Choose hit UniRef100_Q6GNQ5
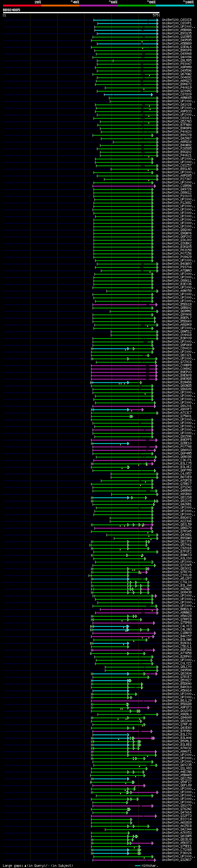The width and height of the screenshot is (197, 868). [x=177, y=386]
